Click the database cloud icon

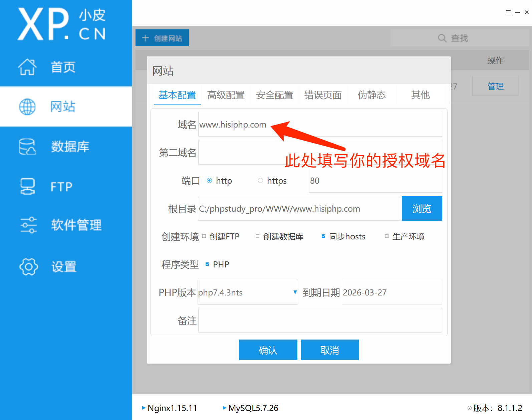click(x=27, y=147)
